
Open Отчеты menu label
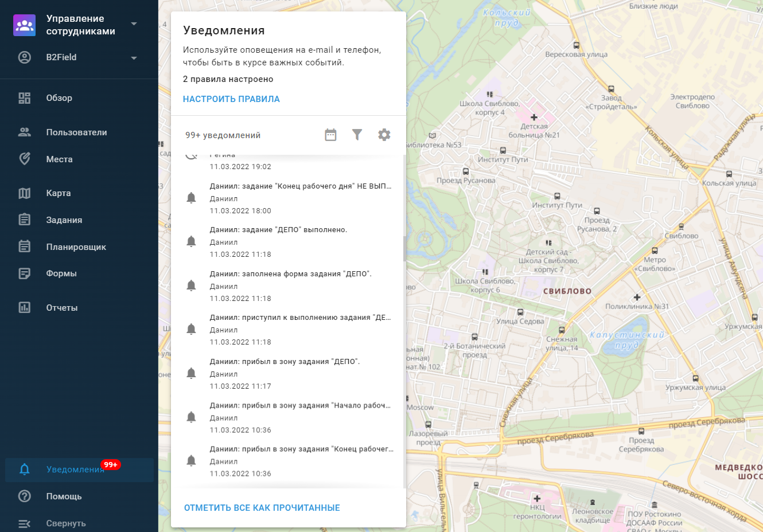[x=62, y=308]
